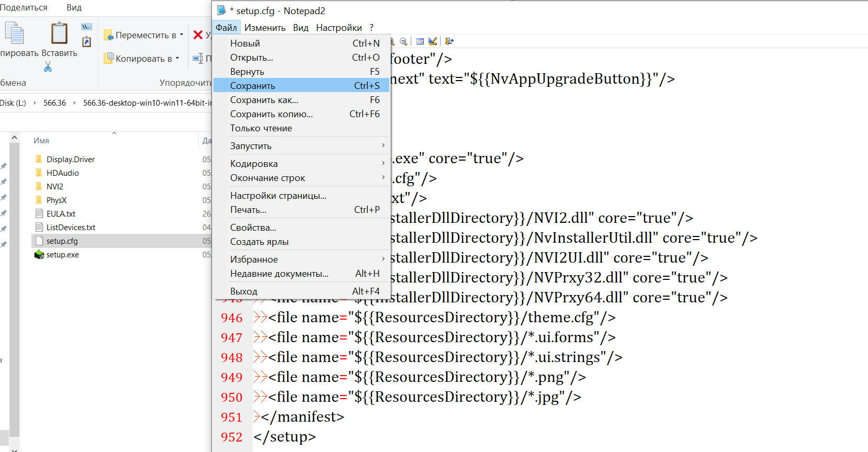868x452 pixels.
Task: Click line 951 </manifest> closing tag
Action: [x=302, y=416]
